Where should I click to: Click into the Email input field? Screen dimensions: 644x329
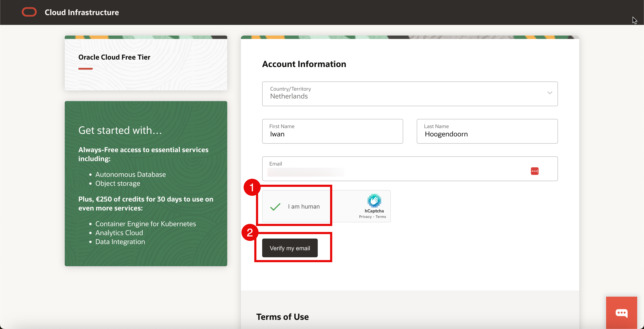[395, 172]
